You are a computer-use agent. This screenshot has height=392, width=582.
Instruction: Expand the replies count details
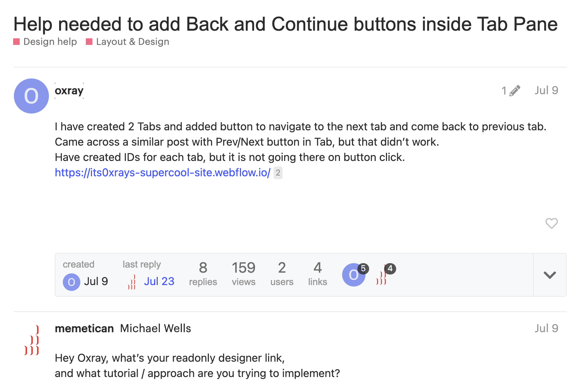tap(203, 273)
